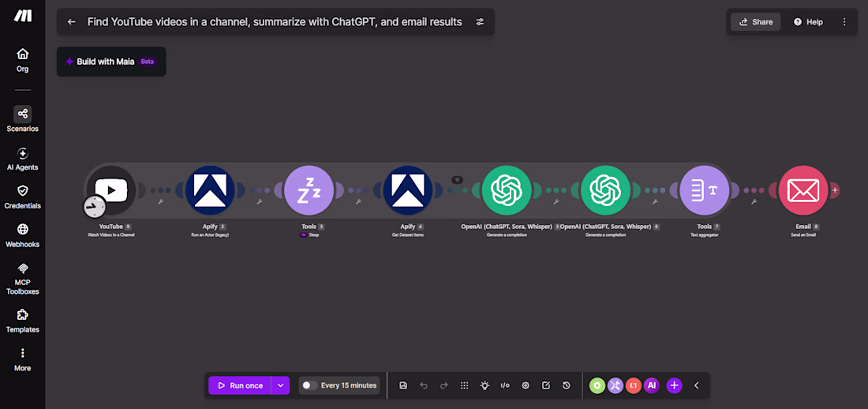The image size is (868, 409).
Task: Click the 'Run an Actor (legacy)' label
Action: 210,235
